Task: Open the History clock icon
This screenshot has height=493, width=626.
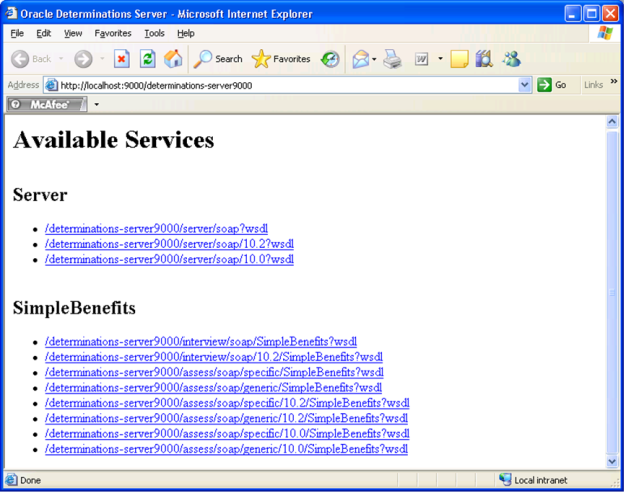Action: click(x=330, y=59)
